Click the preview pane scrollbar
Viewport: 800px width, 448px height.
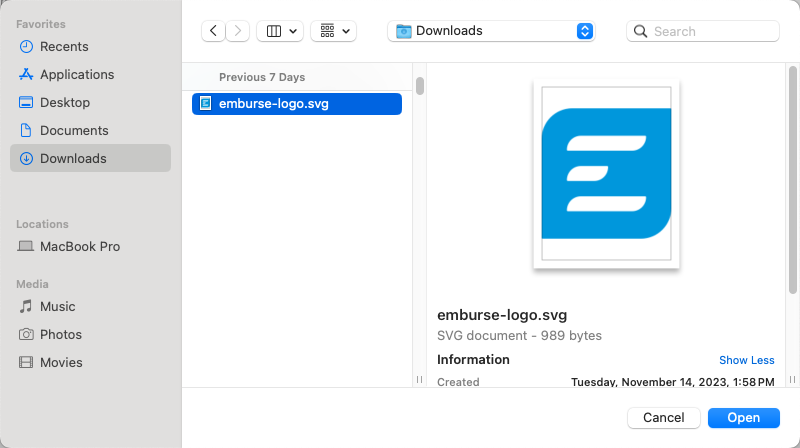coord(792,180)
